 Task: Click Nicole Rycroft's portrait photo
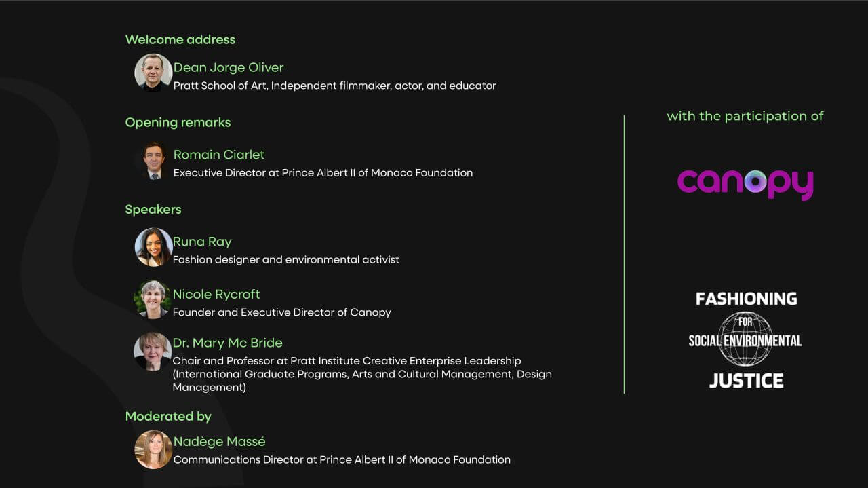[153, 299]
